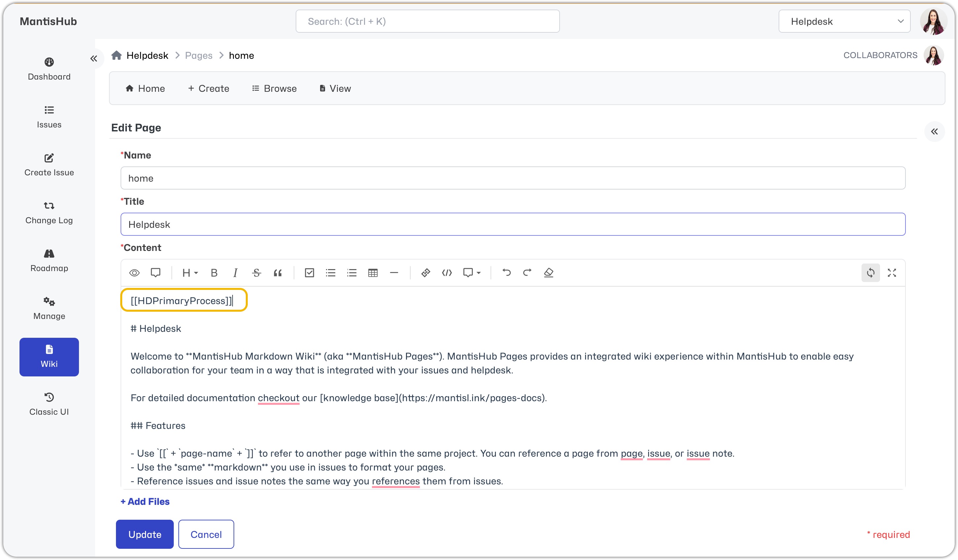Clear formatting with eraser icon

click(x=549, y=273)
